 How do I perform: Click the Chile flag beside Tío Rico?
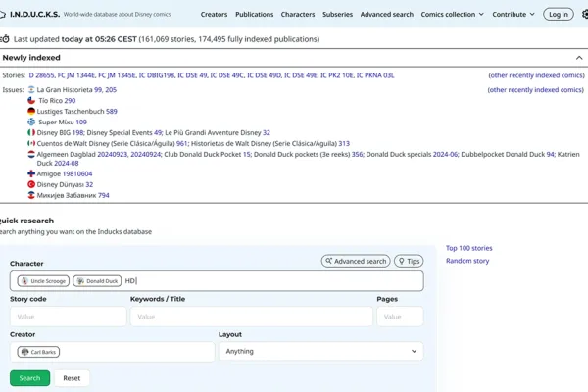pyautogui.click(x=31, y=101)
